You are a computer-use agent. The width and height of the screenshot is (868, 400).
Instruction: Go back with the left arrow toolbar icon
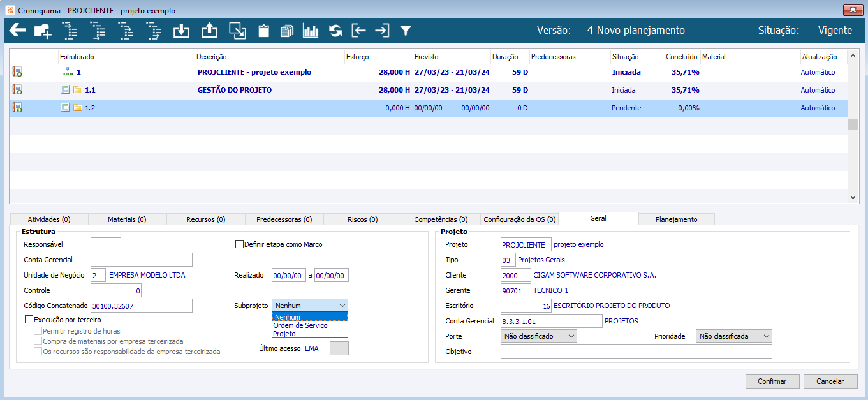pyautogui.click(x=17, y=31)
